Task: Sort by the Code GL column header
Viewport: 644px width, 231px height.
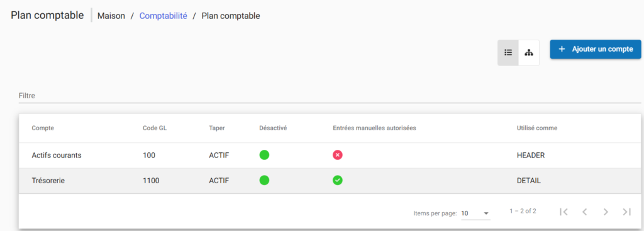Action: tap(155, 128)
